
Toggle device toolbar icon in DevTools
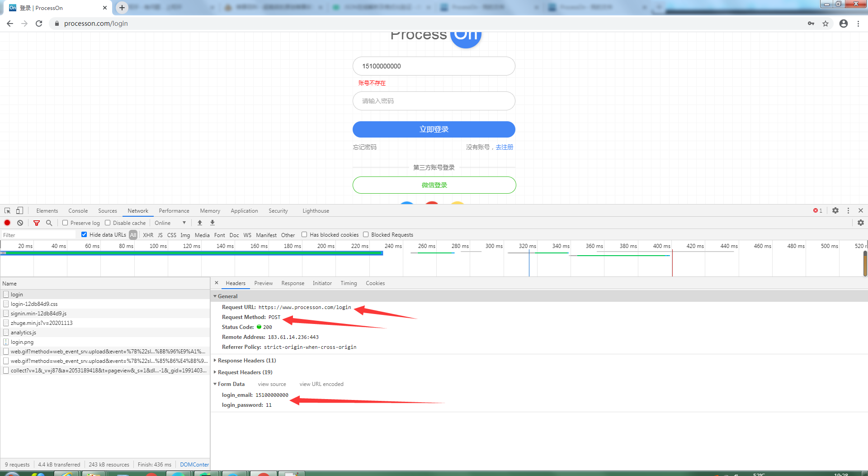pyautogui.click(x=19, y=211)
